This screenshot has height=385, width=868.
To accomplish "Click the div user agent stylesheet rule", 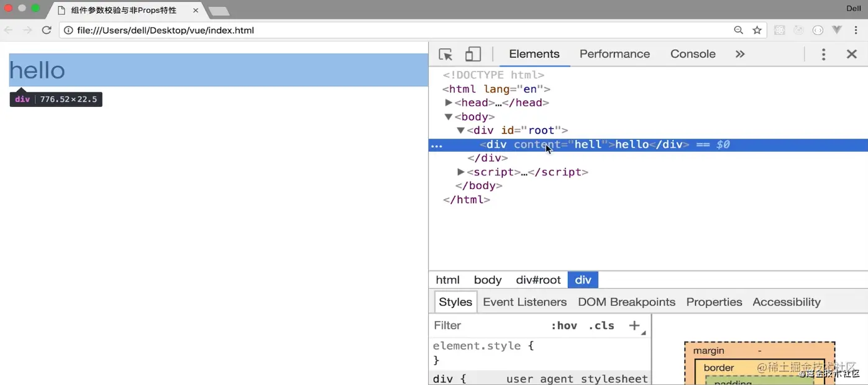I will point(540,378).
